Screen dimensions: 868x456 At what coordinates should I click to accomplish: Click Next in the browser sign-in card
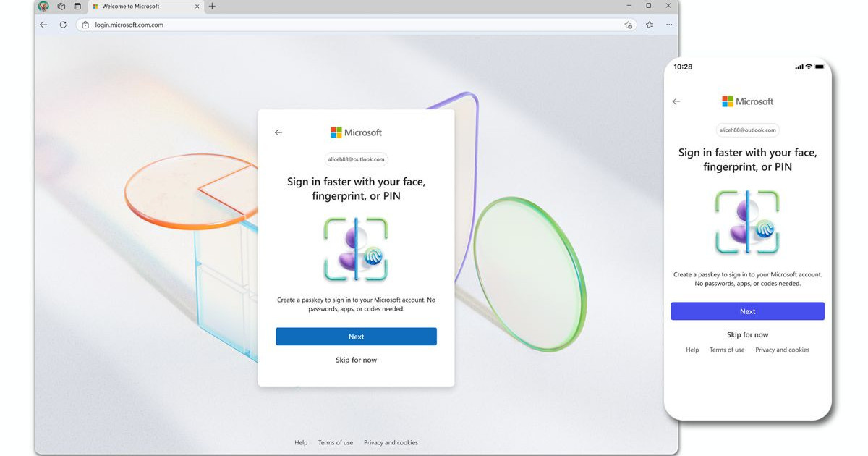[x=356, y=337]
